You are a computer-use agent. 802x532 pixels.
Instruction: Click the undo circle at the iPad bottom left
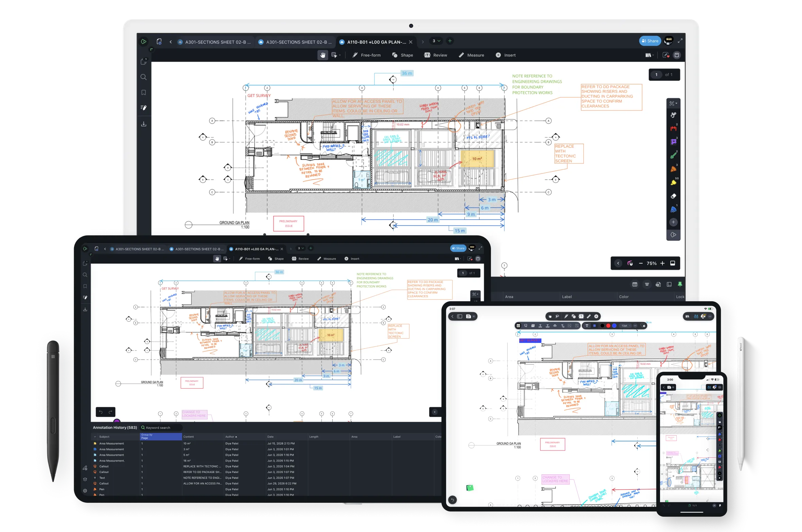(x=452, y=500)
